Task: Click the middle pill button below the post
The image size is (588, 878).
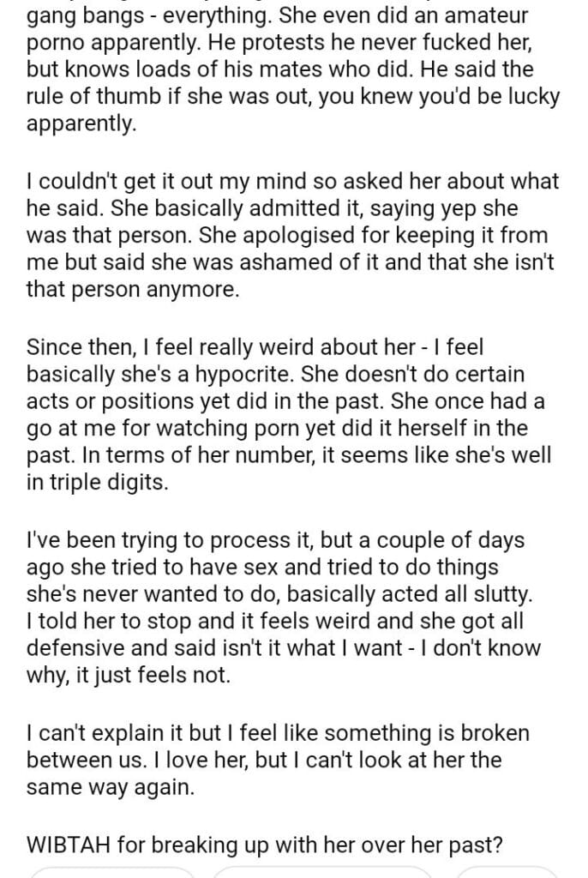Action: click(321, 873)
